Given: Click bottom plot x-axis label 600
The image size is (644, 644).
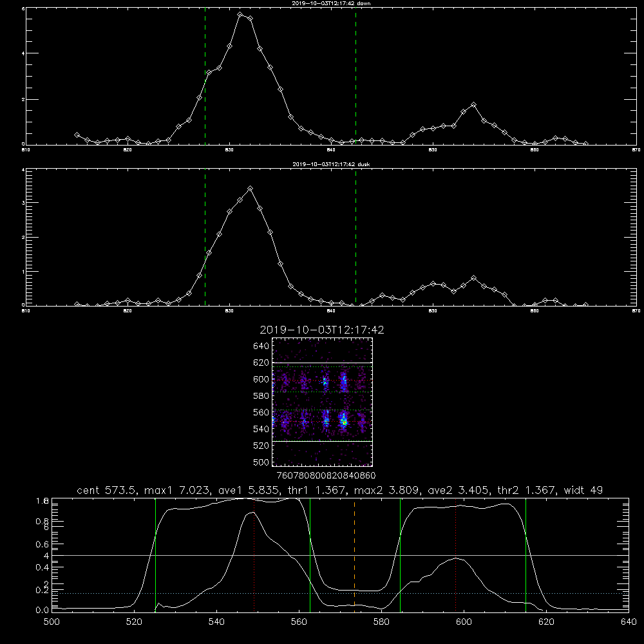Looking at the screenshot, I should point(464,622).
